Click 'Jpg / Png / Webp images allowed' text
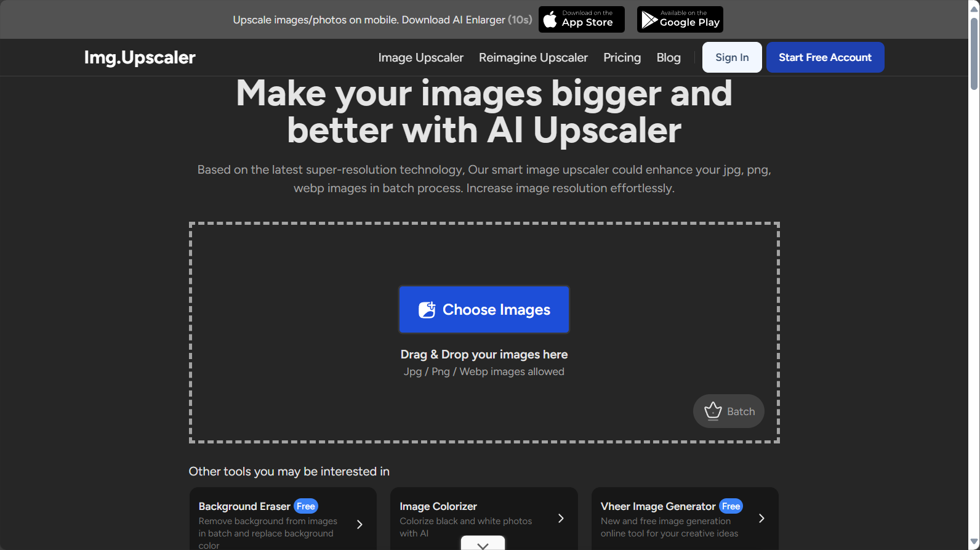This screenshot has height=550, width=980. 484,371
